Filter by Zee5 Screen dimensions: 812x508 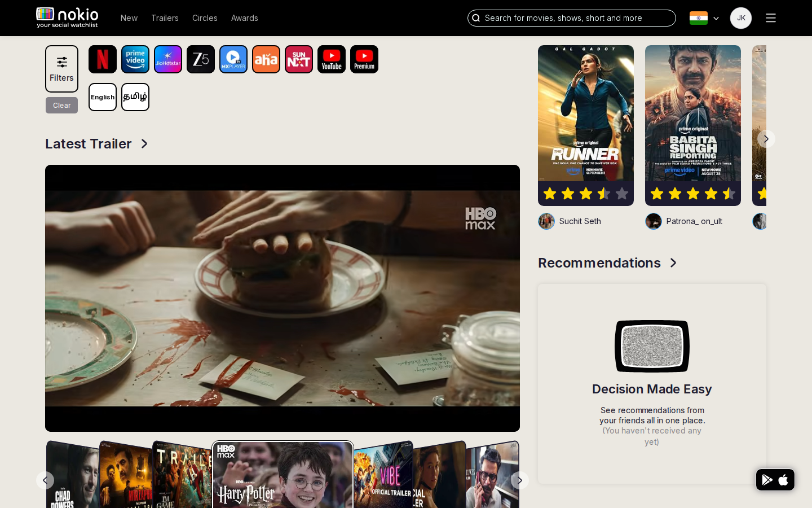tap(201, 59)
